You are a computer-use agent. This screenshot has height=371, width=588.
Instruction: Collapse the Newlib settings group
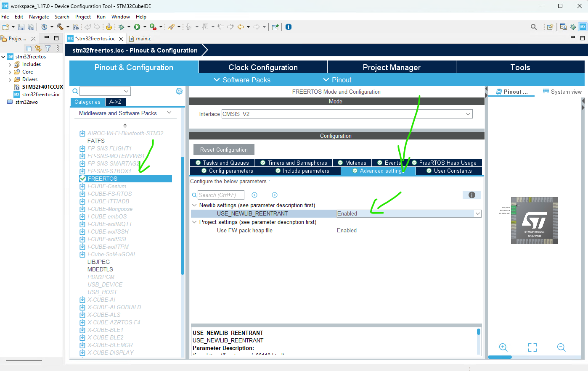click(x=194, y=205)
